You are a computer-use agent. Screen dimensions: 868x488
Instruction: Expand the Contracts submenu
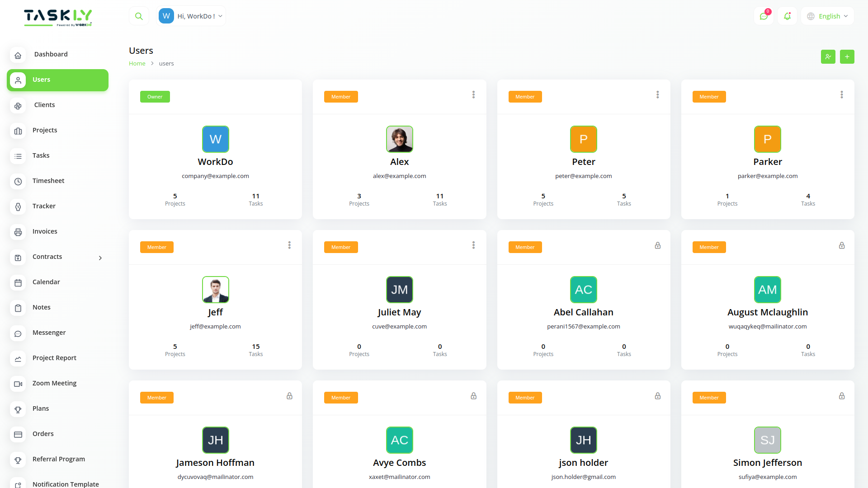coord(100,258)
